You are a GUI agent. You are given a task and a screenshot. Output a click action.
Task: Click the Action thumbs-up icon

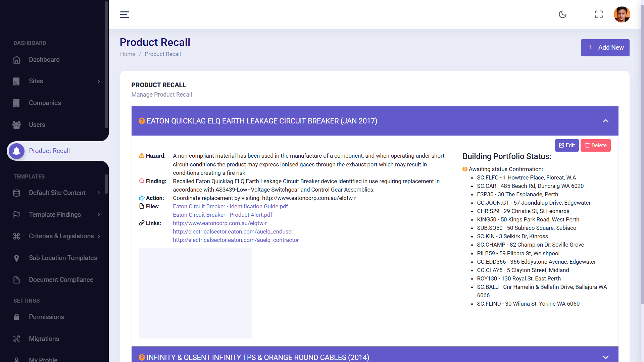[x=142, y=198]
